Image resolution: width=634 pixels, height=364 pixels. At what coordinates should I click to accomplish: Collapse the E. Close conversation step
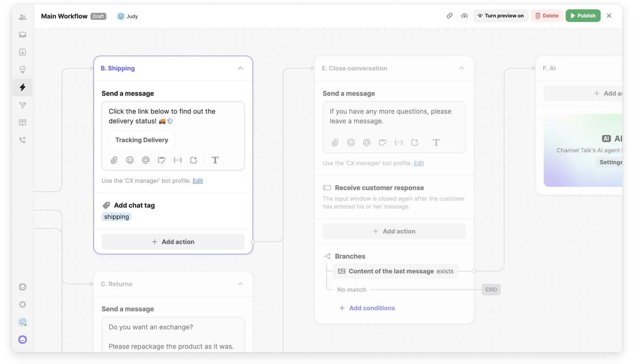[x=461, y=68]
